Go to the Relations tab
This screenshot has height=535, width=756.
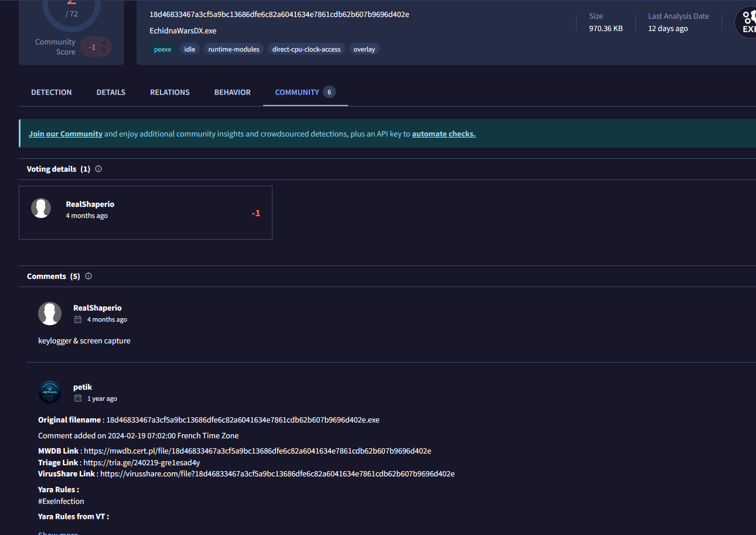(x=170, y=92)
